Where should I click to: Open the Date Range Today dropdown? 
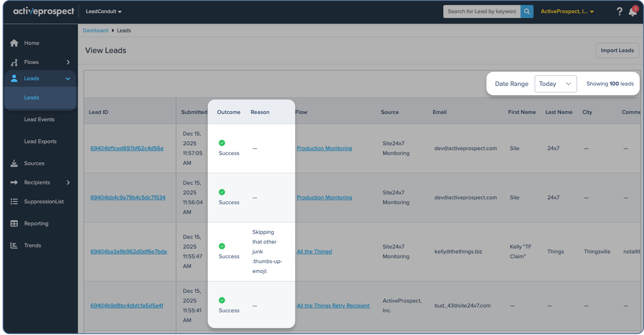pos(555,84)
